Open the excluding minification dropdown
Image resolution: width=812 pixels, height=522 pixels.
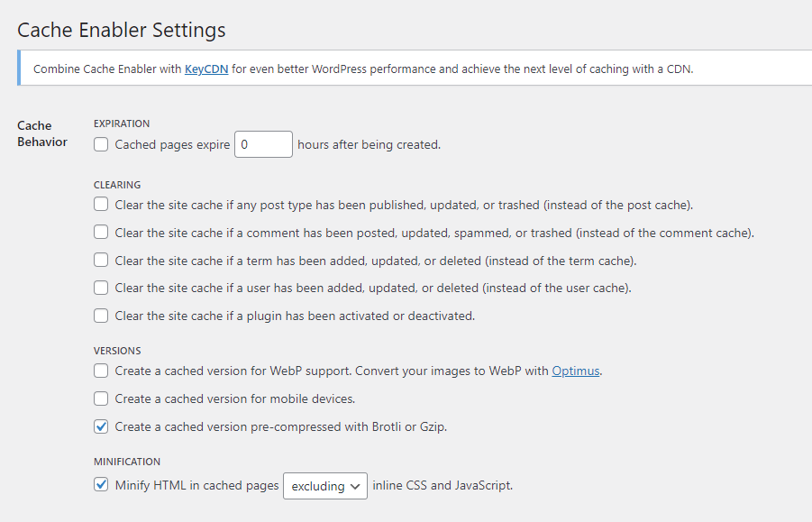[x=325, y=486]
